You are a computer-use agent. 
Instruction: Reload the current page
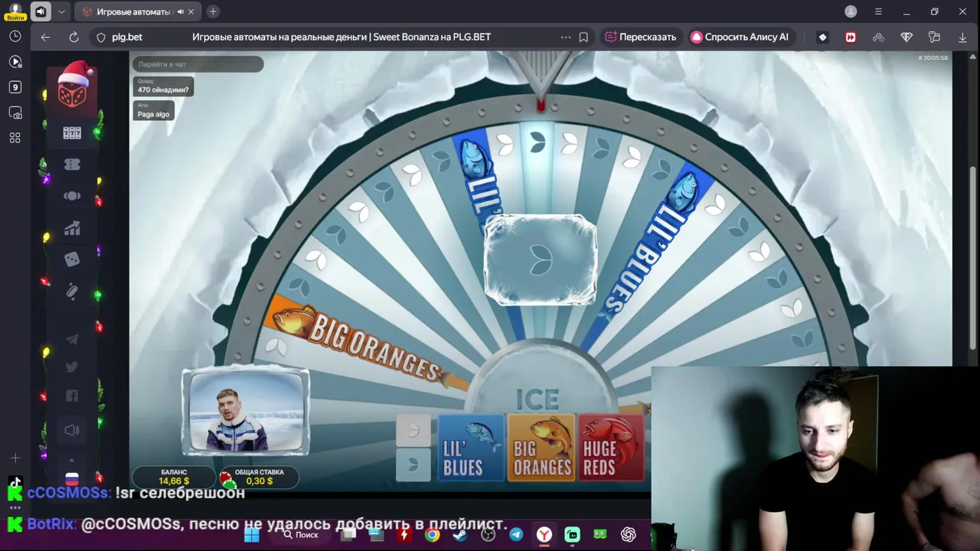coord(73,37)
